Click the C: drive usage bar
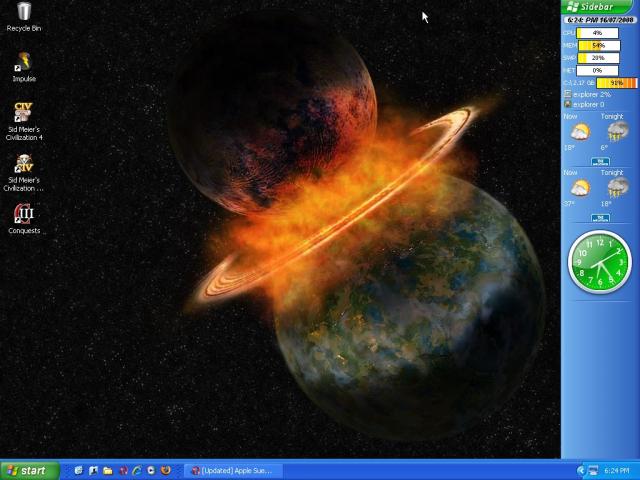 coord(617,83)
